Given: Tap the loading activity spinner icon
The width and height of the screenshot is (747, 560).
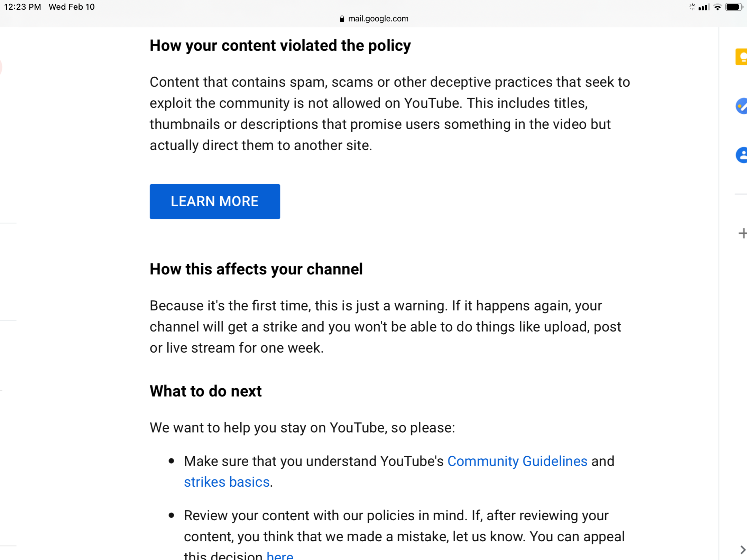Looking at the screenshot, I should click(691, 7).
